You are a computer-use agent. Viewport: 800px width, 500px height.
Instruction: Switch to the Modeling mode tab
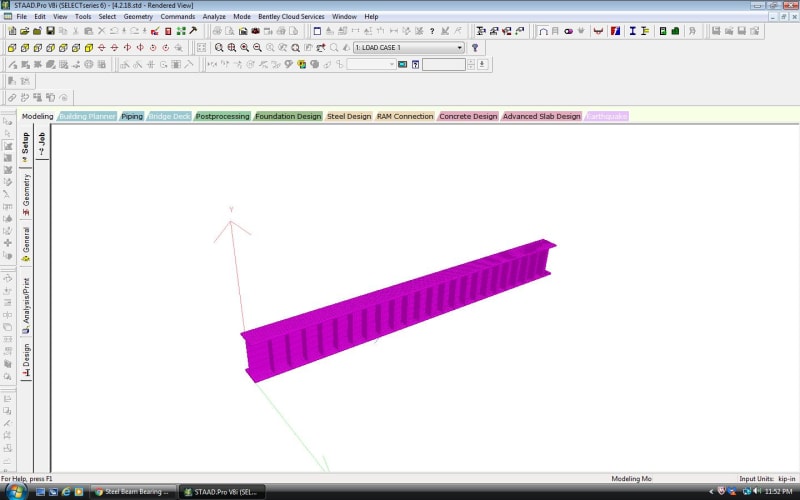[37, 116]
